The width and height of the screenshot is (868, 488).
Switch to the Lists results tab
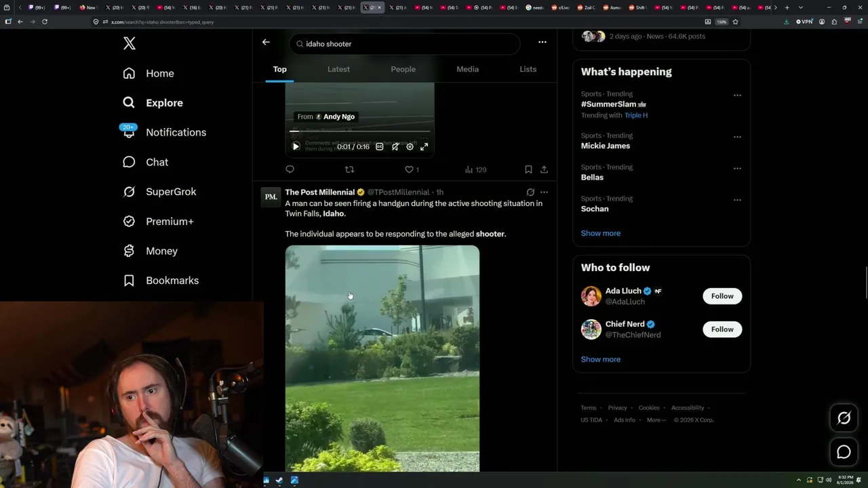point(528,69)
